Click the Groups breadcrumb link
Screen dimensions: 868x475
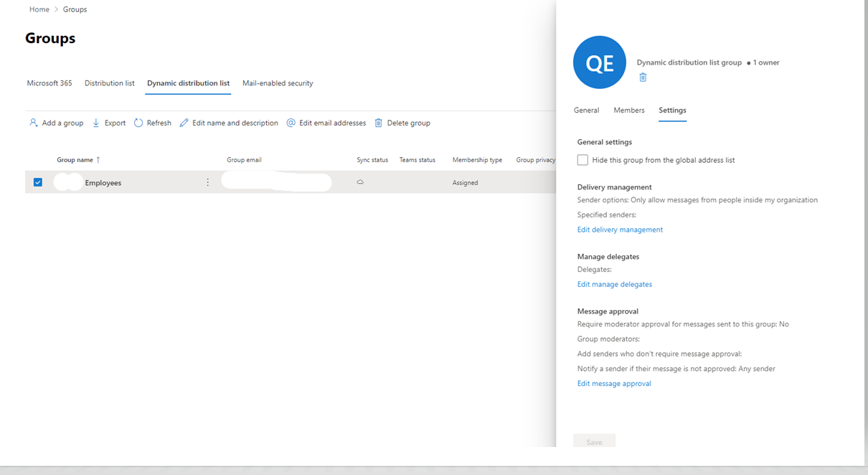[75, 9]
